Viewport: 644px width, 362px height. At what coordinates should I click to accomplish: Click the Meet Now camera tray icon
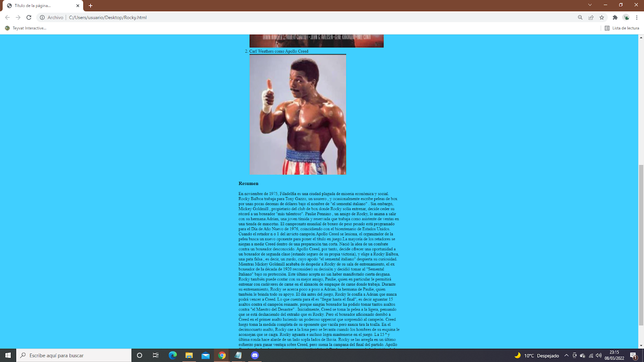point(575,356)
